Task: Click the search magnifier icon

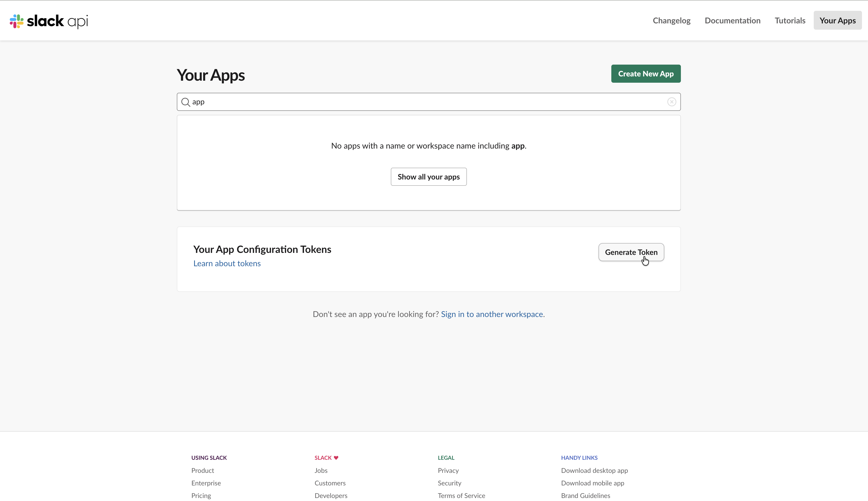Action: click(x=186, y=102)
